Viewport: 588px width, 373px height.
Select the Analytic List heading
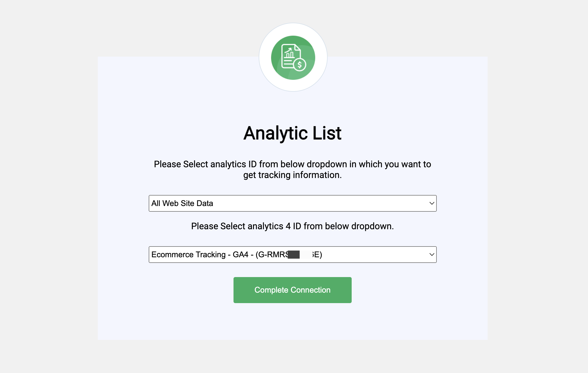pyautogui.click(x=293, y=133)
